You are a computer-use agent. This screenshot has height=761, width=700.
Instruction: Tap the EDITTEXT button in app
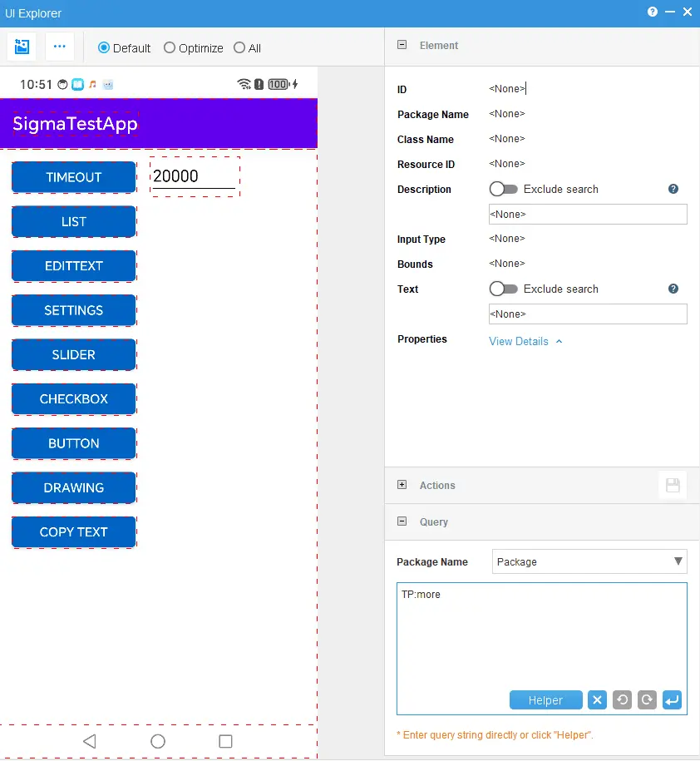(x=74, y=266)
